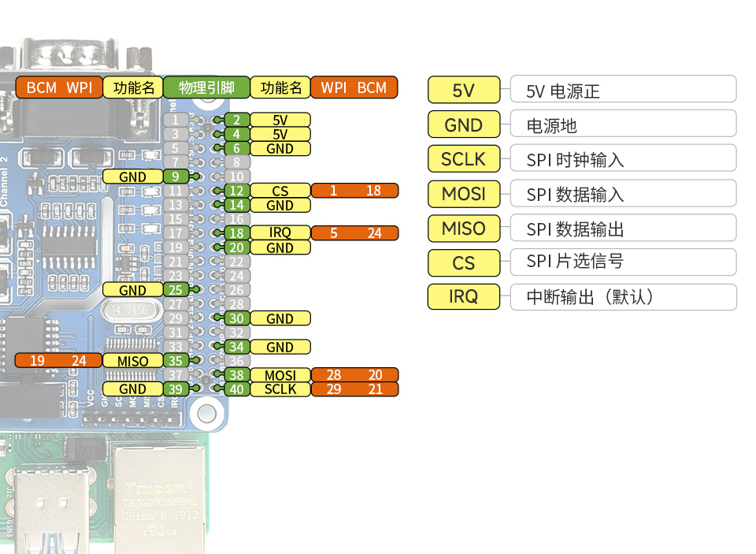This screenshot has width=756, height=554.
Task: Expand the WPI BCM header on the right
Action: click(354, 87)
